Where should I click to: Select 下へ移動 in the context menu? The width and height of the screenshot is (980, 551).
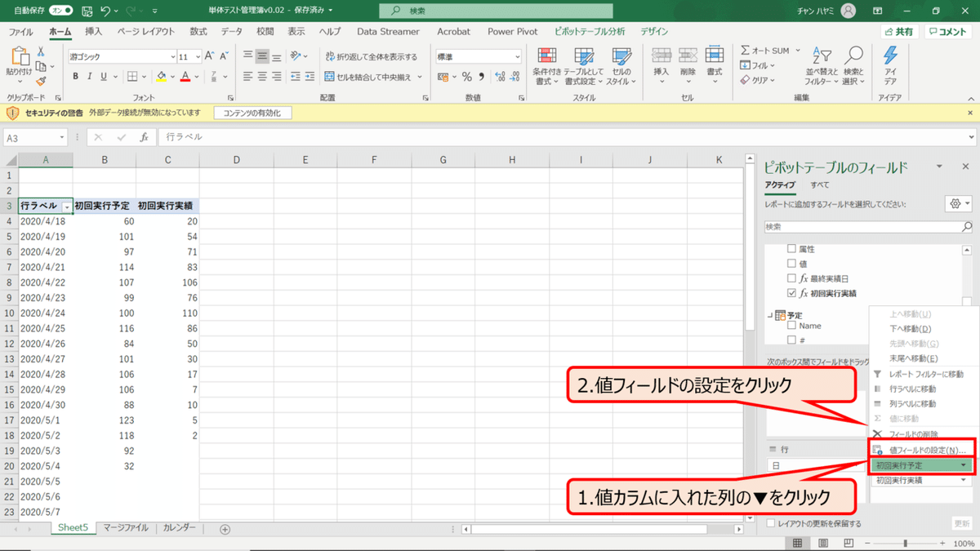point(911,328)
